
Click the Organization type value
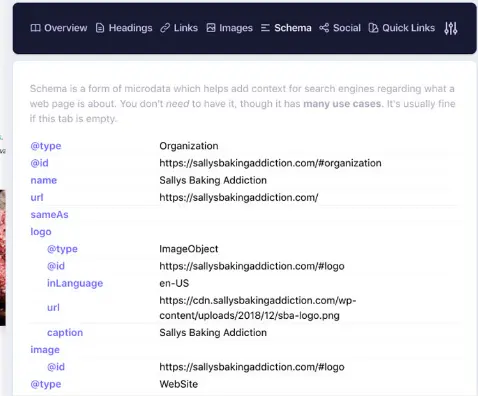point(189,146)
